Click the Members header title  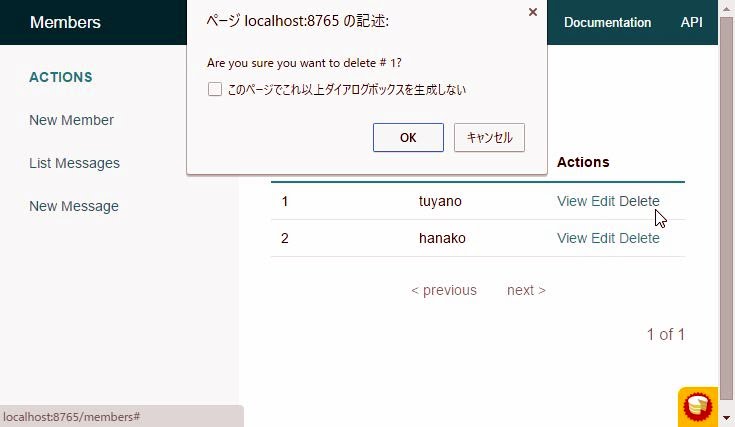click(x=65, y=22)
